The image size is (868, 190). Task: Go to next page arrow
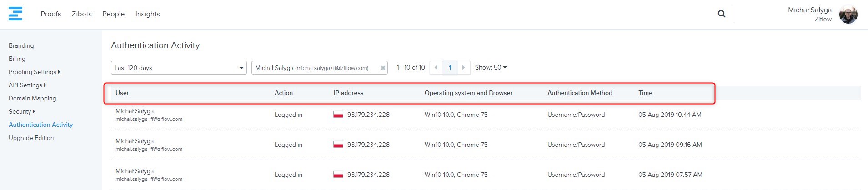pyautogui.click(x=463, y=68)
